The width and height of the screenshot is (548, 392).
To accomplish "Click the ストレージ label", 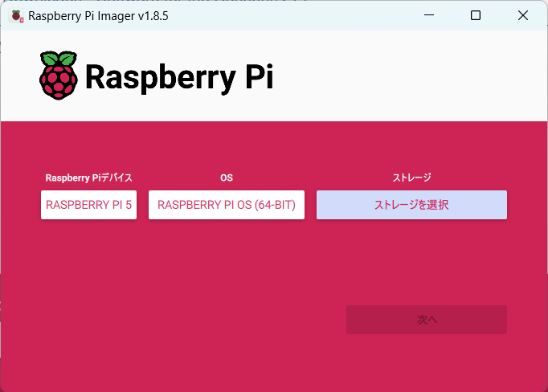I will pyautogui.click(x=411, y=178).
